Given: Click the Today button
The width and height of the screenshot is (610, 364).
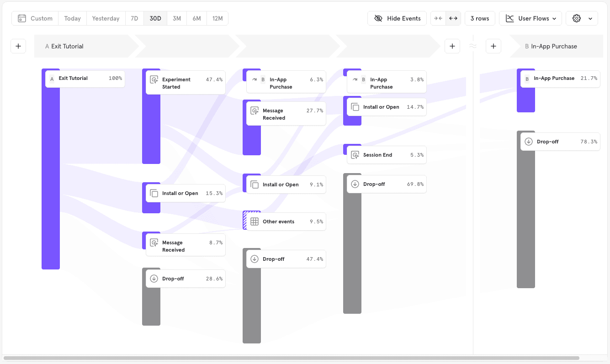Looking at the screenshot, I should pos(72,18).
